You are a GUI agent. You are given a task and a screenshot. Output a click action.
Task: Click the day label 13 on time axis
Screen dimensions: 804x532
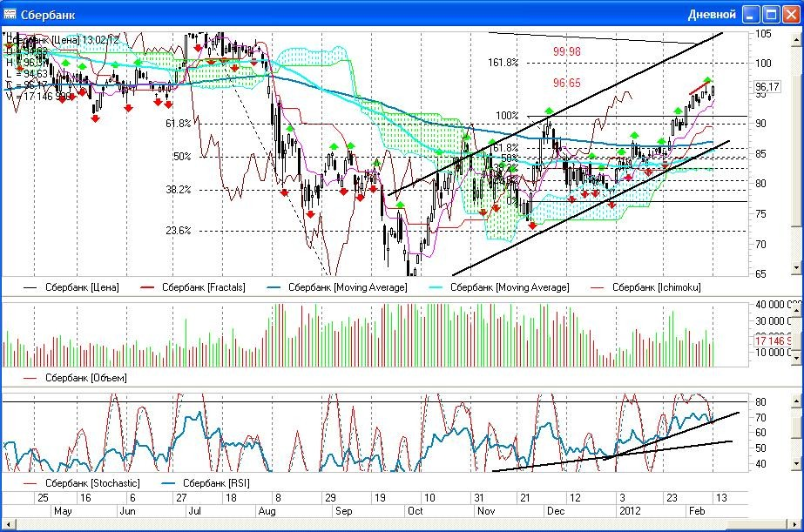tap(721, 498)
